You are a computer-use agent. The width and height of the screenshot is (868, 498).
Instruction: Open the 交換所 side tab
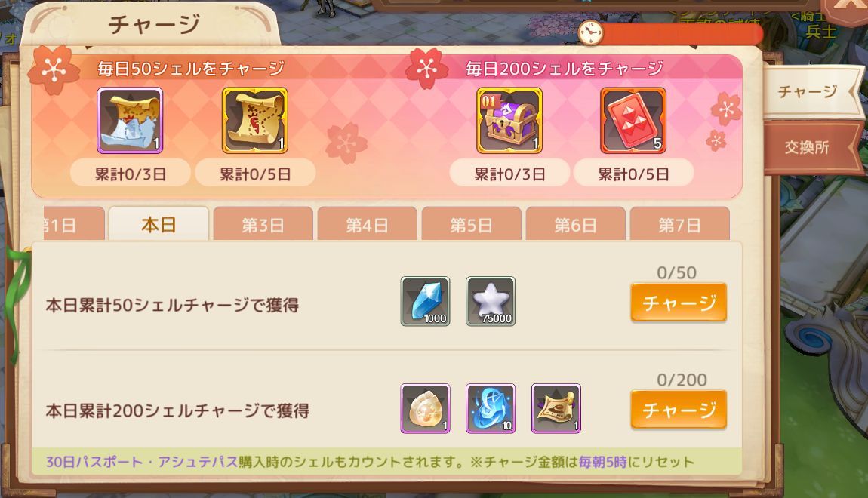tap(808, 147)
